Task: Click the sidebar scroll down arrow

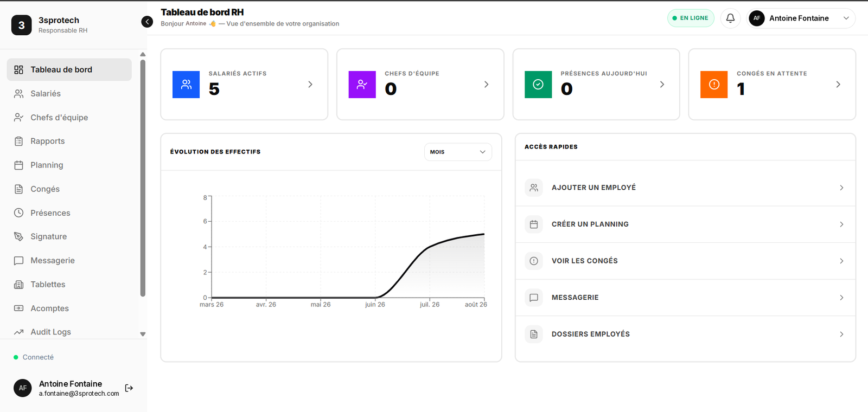Action: click(x=143, y=334)
